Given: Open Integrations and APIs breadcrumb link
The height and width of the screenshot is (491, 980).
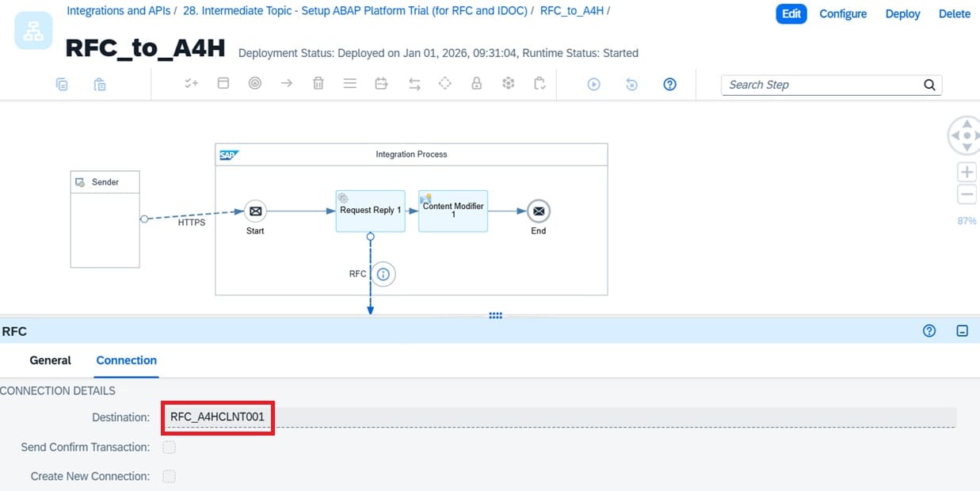Looking at the screenshot, I should click(118, 11).
